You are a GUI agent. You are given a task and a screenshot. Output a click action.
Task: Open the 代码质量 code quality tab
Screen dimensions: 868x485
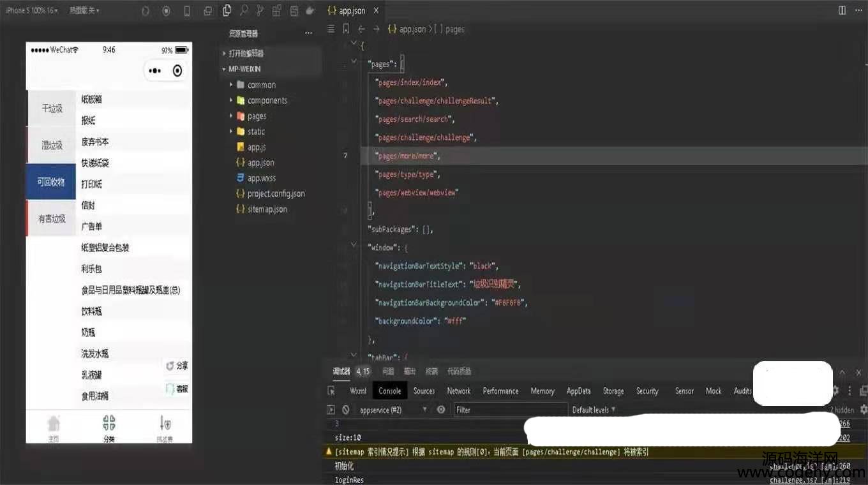459,371
